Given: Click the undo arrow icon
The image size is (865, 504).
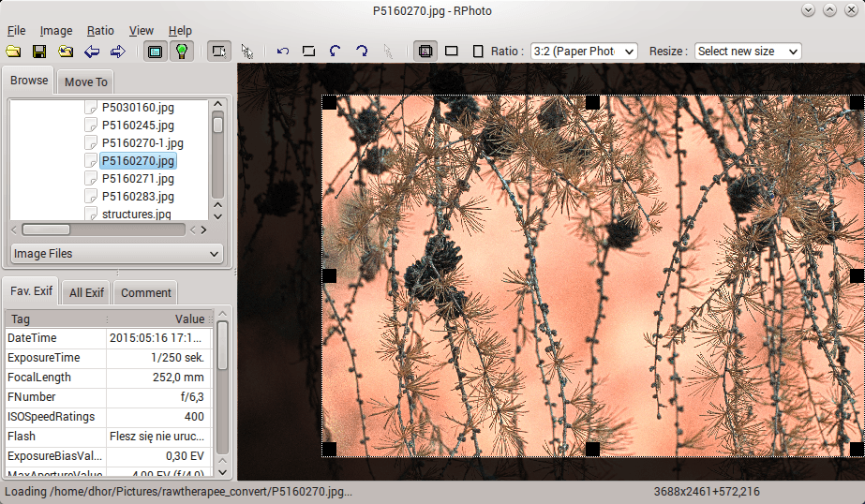Looking at the screenshot, I should point(283,52).
